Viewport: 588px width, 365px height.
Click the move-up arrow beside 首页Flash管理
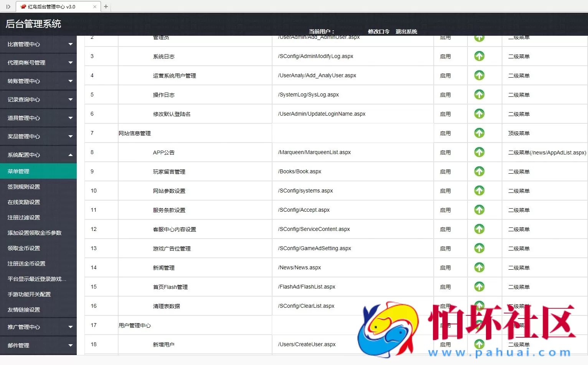coord(479,287)
